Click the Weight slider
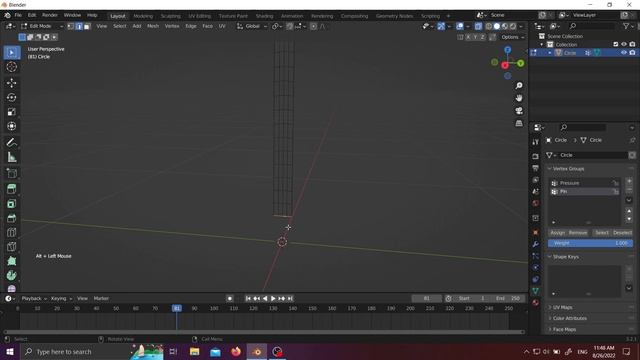Image resolution: width=640 pixels, height=360 pixels. [591, 243]
